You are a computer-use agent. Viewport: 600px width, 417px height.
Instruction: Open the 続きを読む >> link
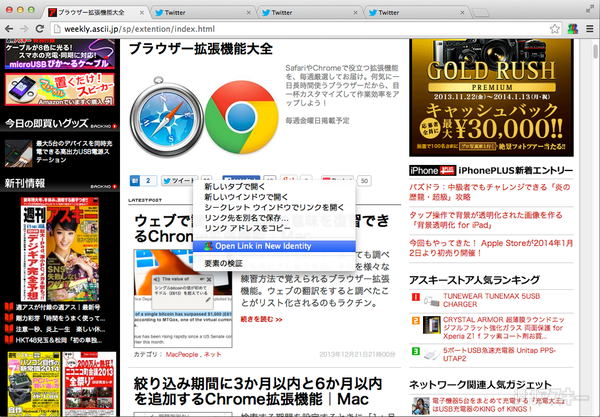tap(261, 319)
